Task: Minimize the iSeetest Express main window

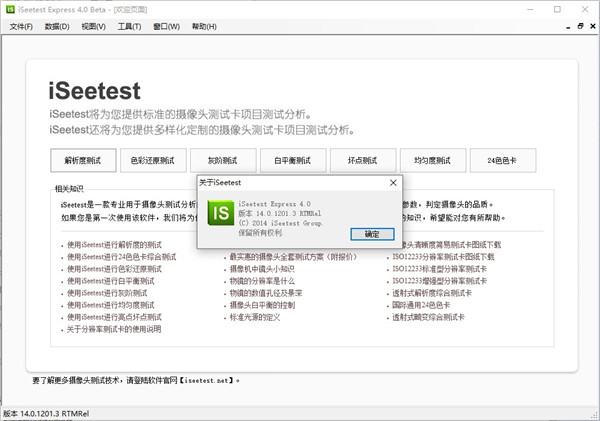Action: click(x=530, y=9)
